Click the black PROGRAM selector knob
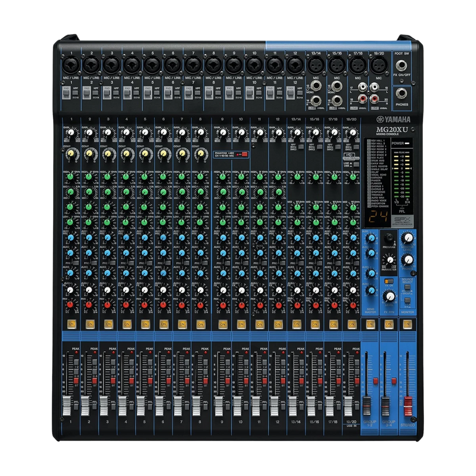Viewport: 476px width, 476px height. (x=389, y=237)
